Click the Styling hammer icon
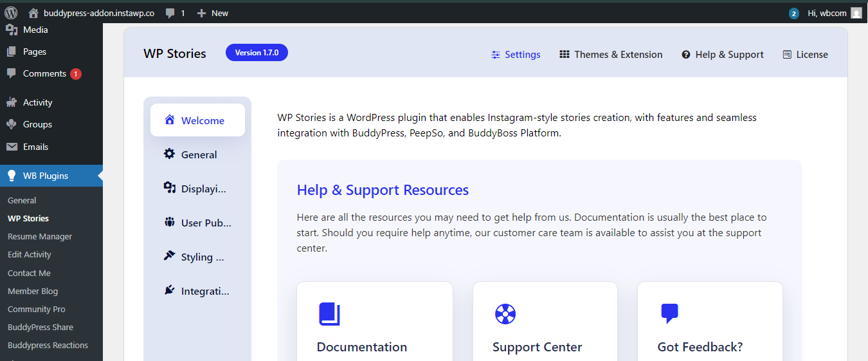The width and height of the screenshot is (868, 361). pos(169,256)
